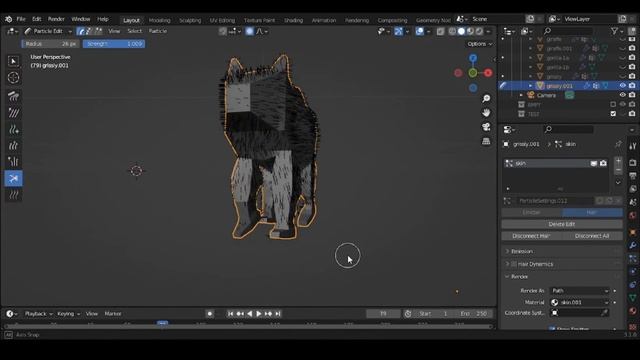The image size is (640, 360).
Task: Select the Comb particle brush tool
Action: tap(13, 96)
